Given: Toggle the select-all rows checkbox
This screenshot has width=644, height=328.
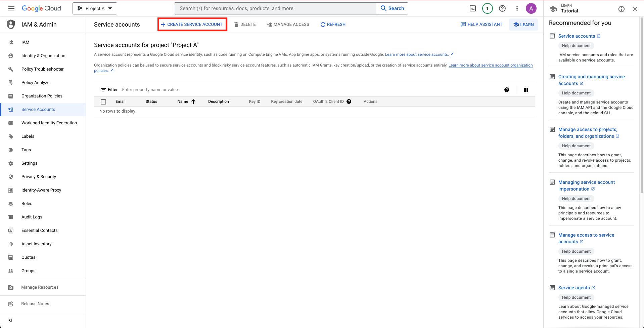Looking at the screenshot, I should (103, 101).
